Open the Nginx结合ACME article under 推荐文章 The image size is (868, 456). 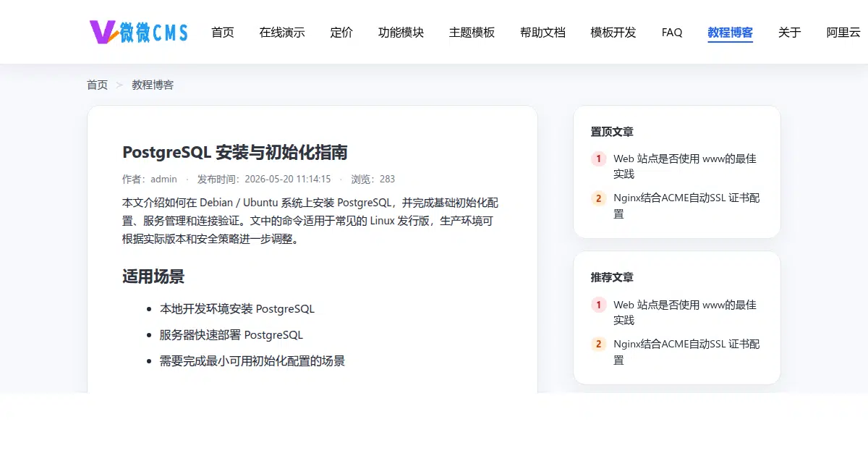coord(686,352)
